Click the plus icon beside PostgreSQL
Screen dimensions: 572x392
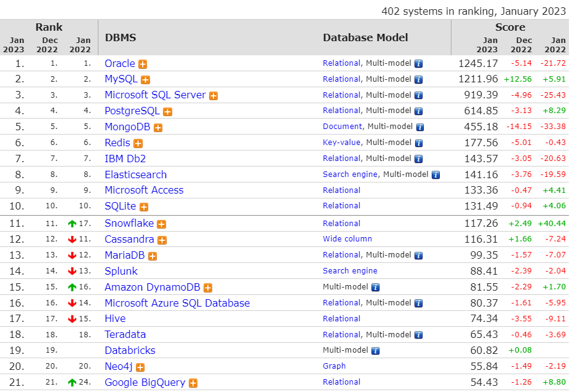tap(167, 112)
